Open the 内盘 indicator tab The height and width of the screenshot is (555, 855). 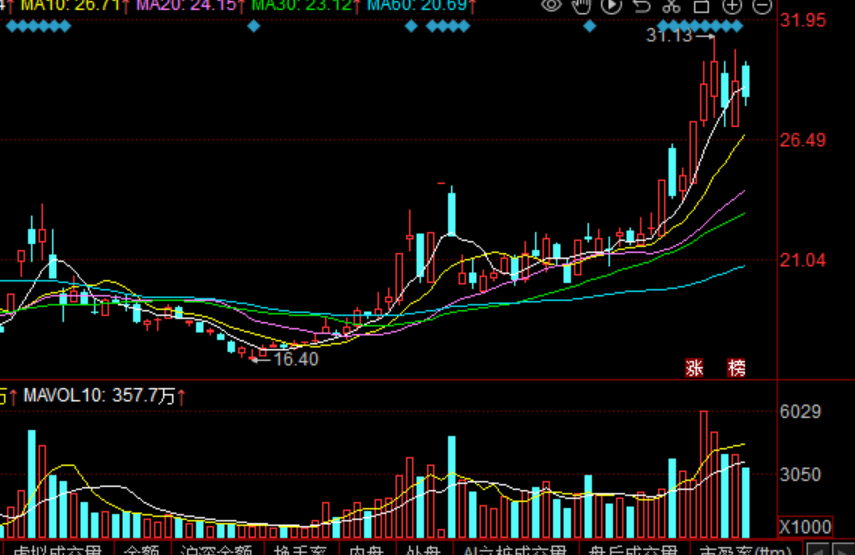[366, 550]
